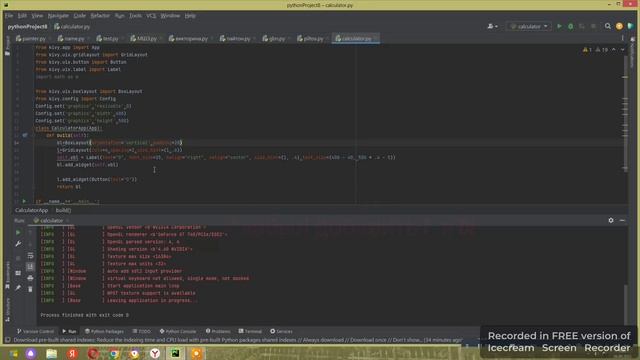Open the Window menu

coord(170,16)
